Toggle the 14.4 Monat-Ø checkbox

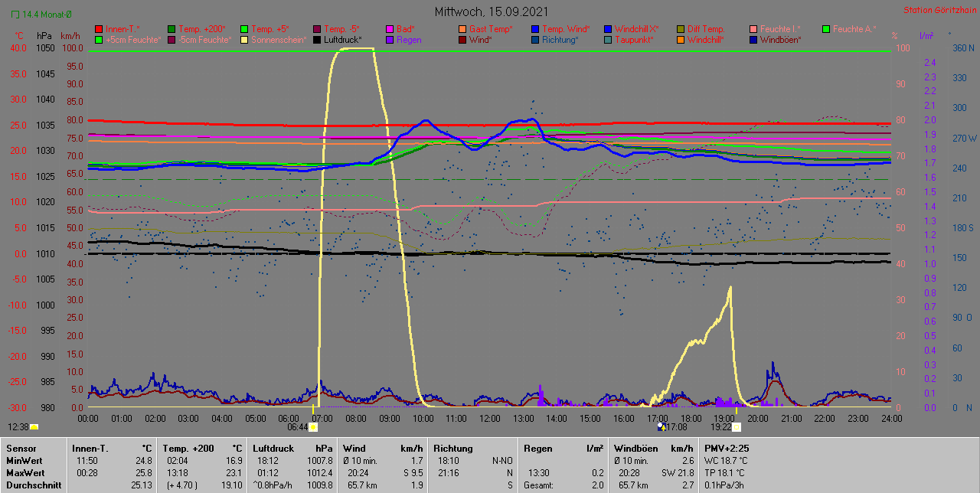coord(15,14)
